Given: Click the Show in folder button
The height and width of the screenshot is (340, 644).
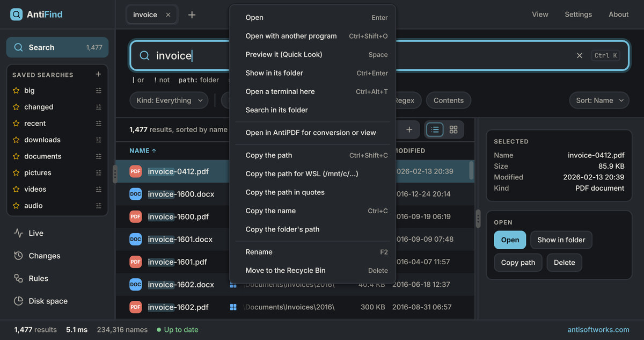Looking at the screenshot, I should 561,240.
